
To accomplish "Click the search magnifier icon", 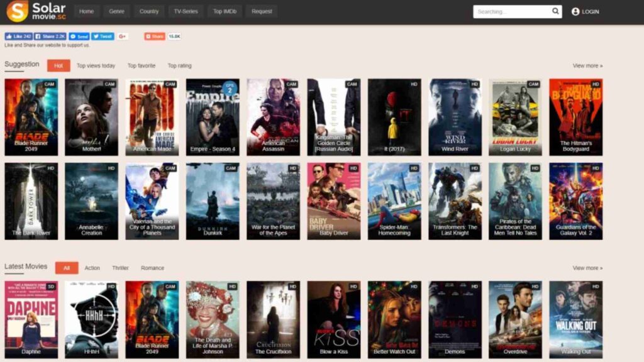I will pos(554,11).
